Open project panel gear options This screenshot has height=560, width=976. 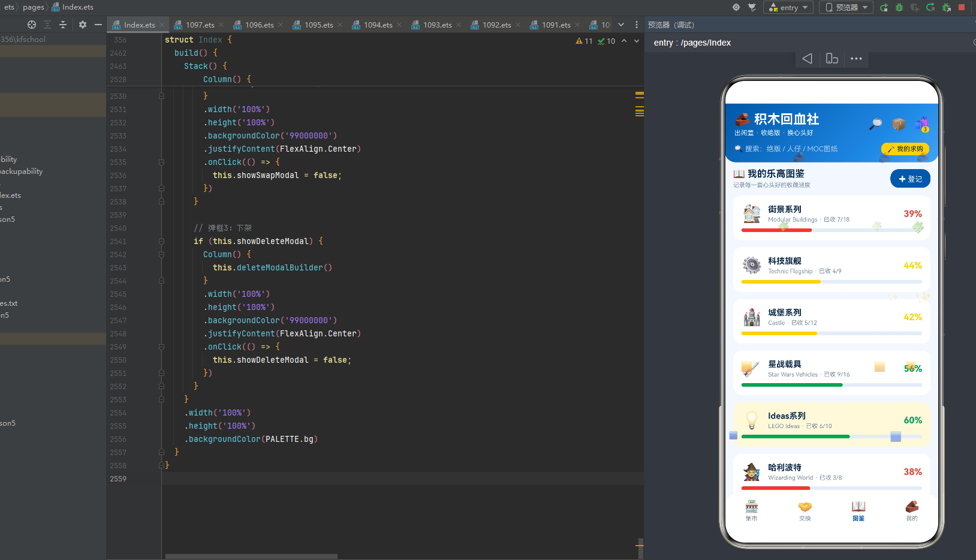83,25
